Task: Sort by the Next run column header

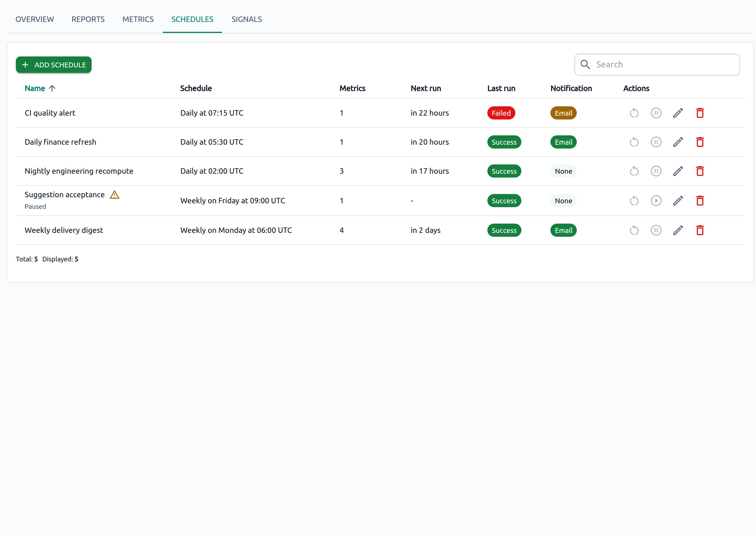Action: click(425, 89)
